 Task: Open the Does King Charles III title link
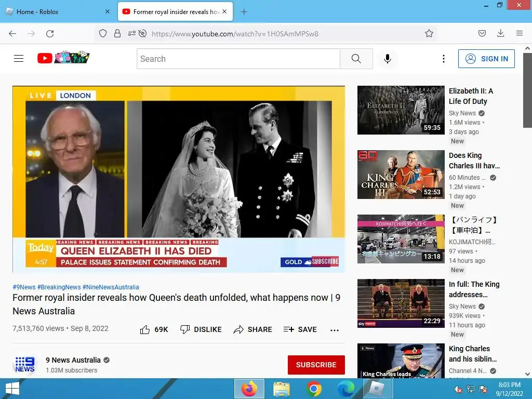click(474, 161)
